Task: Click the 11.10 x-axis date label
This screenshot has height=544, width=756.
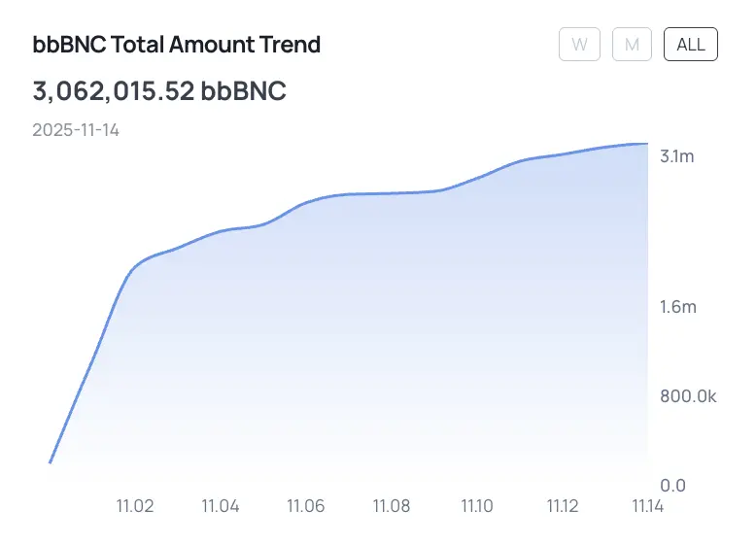Action: click(477, 506)
